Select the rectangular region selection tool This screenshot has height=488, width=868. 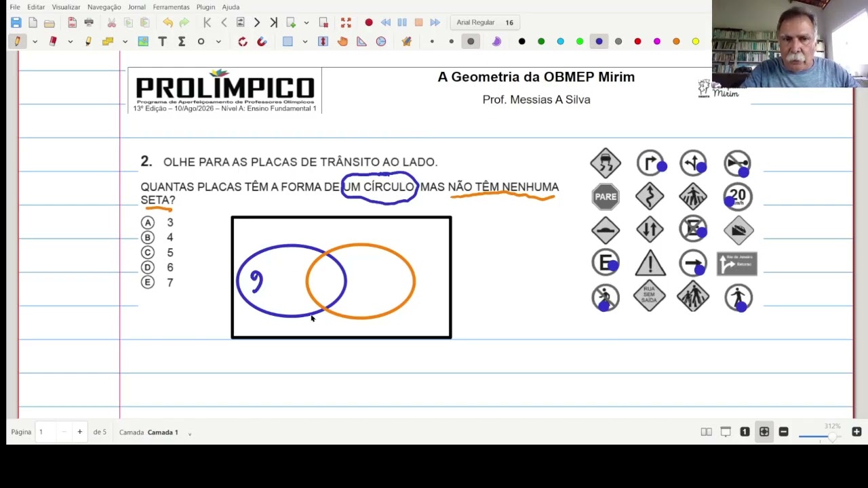288,41
